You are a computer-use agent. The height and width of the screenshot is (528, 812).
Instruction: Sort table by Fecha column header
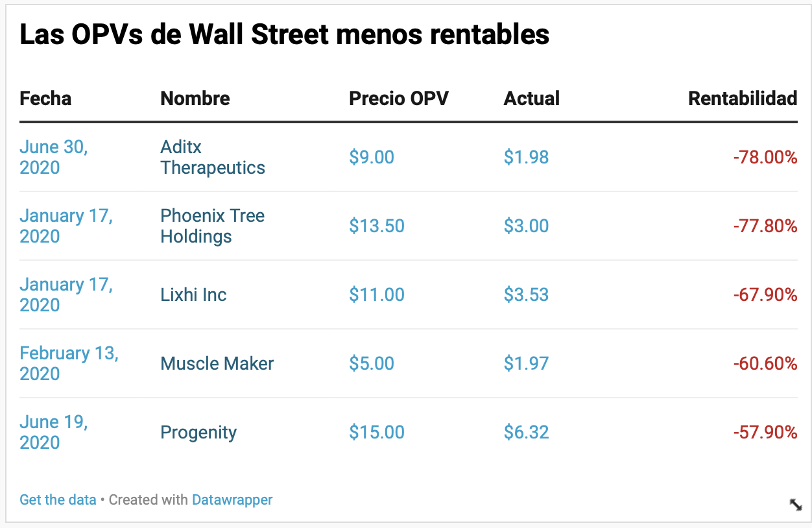click(x=45, y=99)
